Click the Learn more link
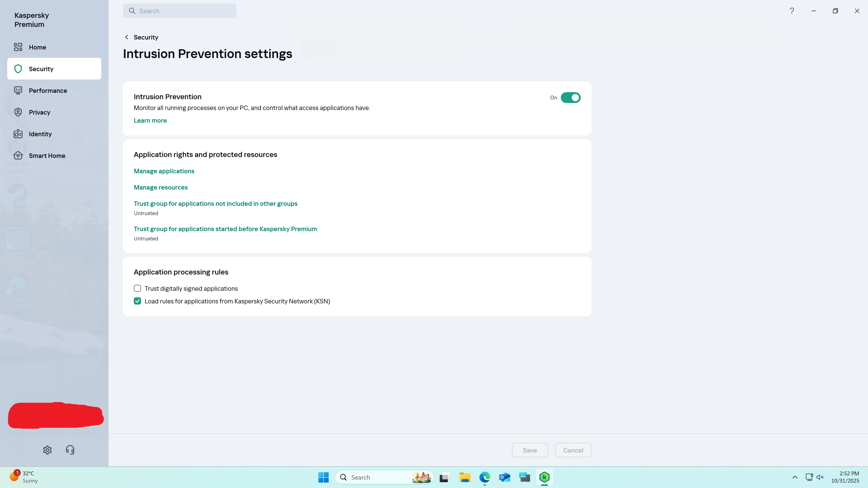Viewport: 868px width, 488px height. (x=150, y=121)
